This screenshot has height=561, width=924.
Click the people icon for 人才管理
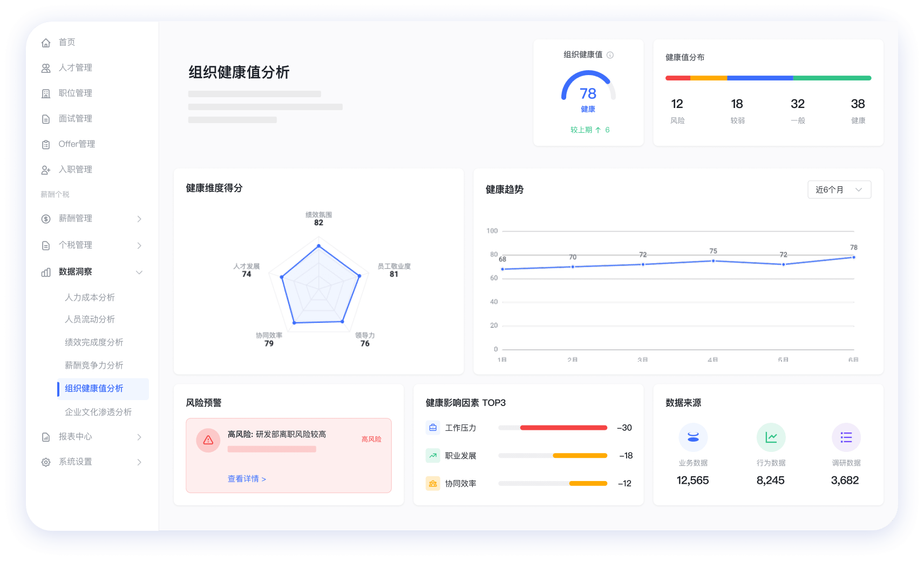pos(46,68)
